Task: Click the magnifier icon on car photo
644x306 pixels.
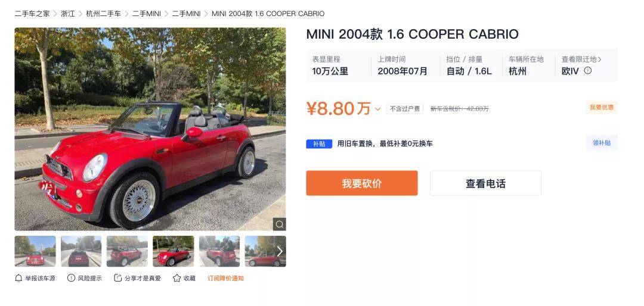Action: pos(279,224)
